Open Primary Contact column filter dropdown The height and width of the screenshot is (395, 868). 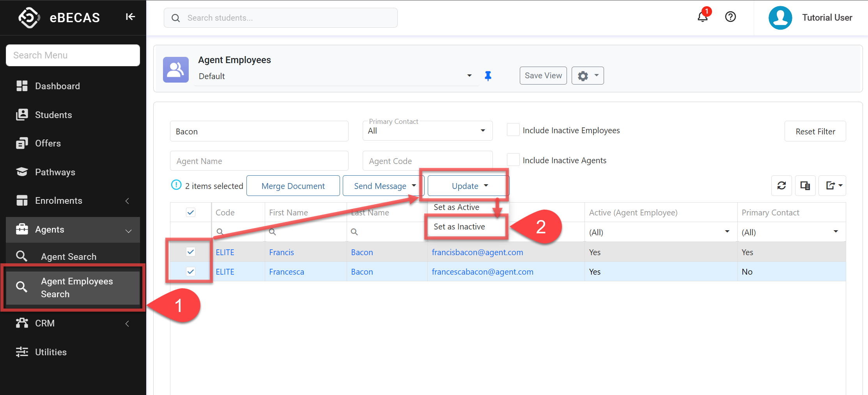click(x=836, y=231)
